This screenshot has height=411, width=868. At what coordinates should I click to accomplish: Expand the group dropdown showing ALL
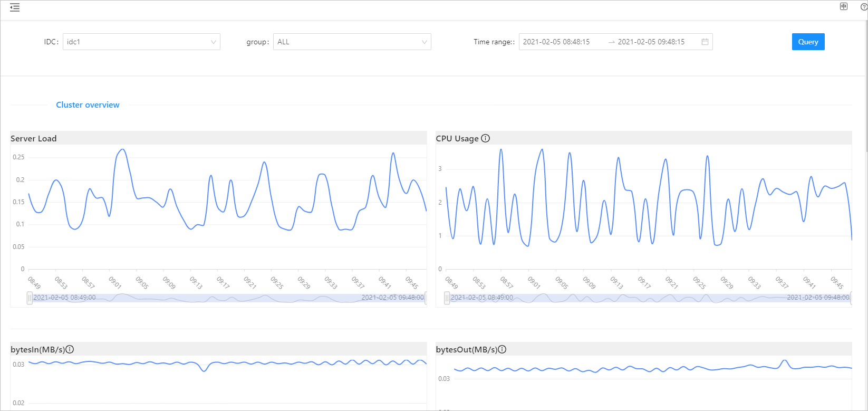pos(352,42)
